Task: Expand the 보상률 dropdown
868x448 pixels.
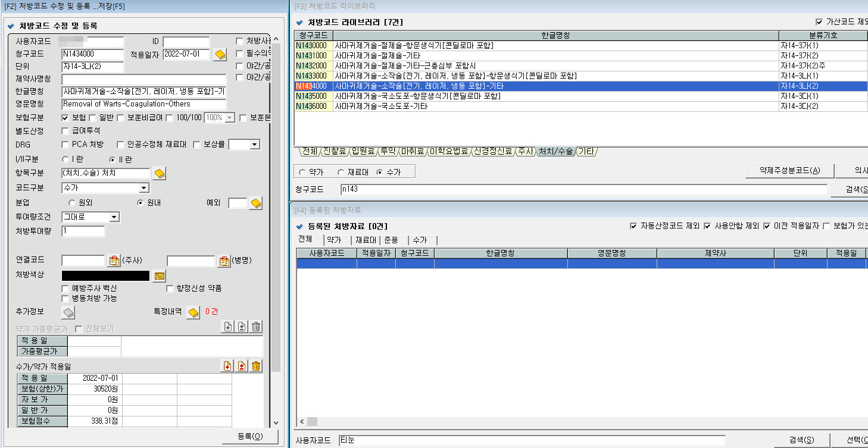Action: tap(254, 144)
